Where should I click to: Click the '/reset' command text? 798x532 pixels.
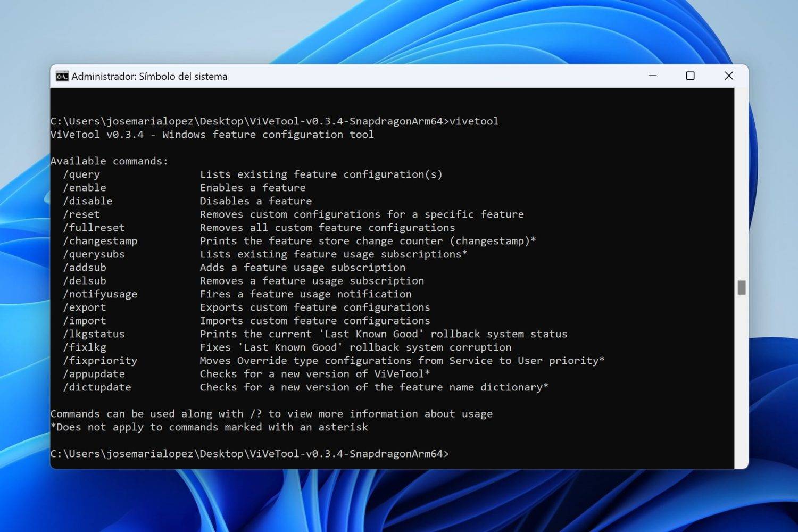(x=81, y=214)
